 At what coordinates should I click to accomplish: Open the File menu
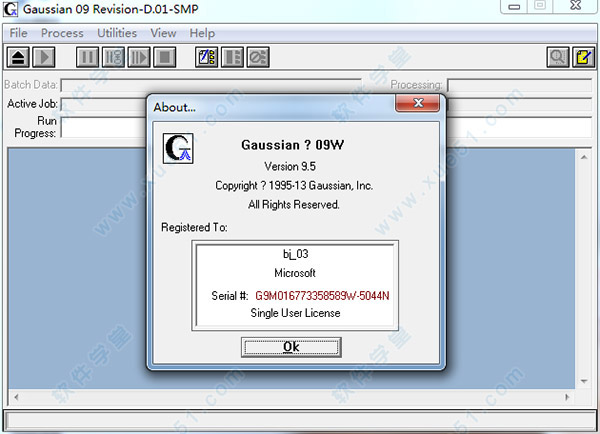click(x=18, y=33)
